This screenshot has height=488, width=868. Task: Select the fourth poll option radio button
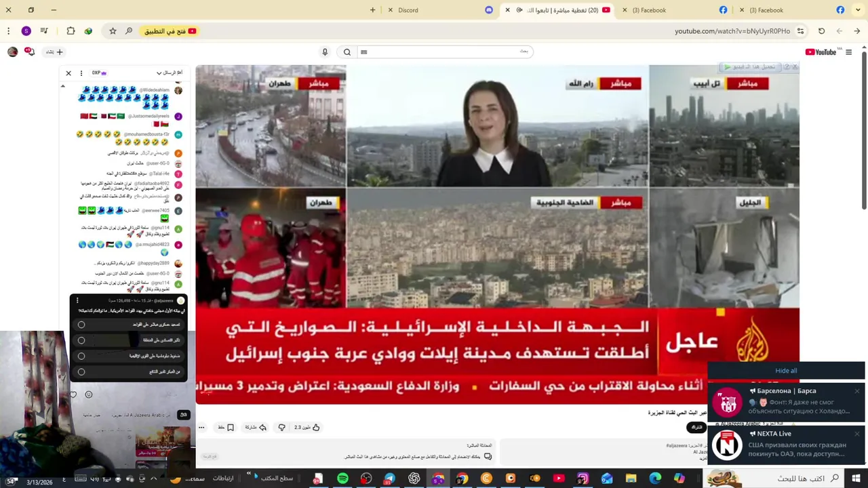[x=81, y=371]
